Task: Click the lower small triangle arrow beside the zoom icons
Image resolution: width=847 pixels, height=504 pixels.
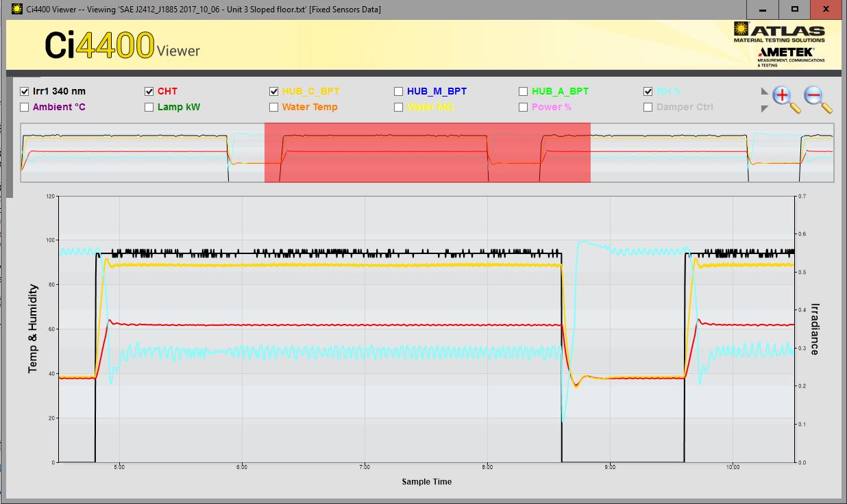Action: 764,109
